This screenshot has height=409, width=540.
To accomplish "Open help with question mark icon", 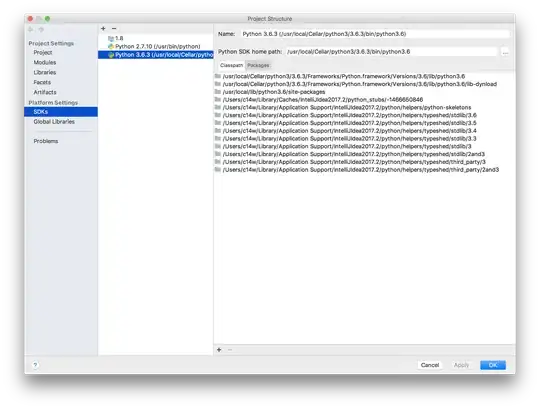I will 35,365.
